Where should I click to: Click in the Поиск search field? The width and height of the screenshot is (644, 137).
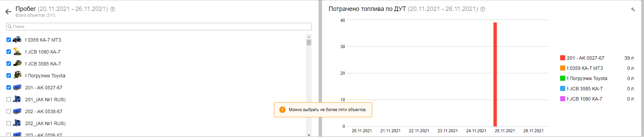(159, 27)
